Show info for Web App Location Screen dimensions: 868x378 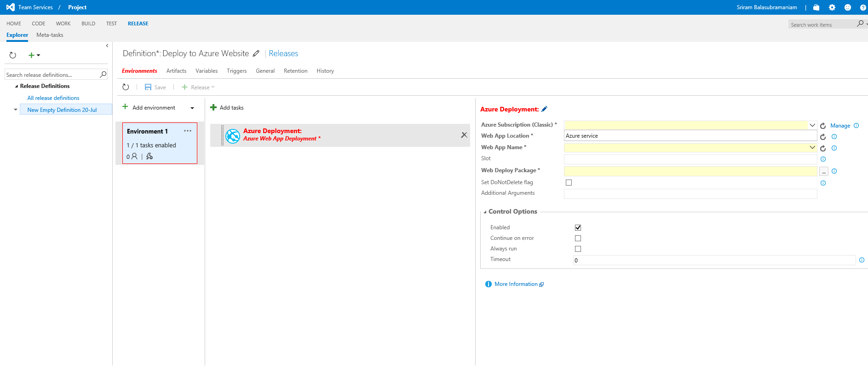click(x=834, y=137)
